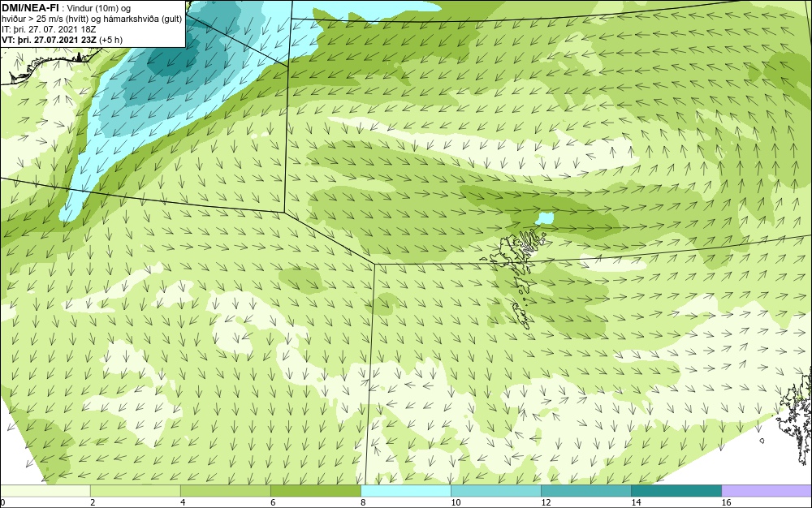Click the 8–10 m/s pale cyan legend swatch
Screen dimensions: 812x508
click(x=406, y=491)
